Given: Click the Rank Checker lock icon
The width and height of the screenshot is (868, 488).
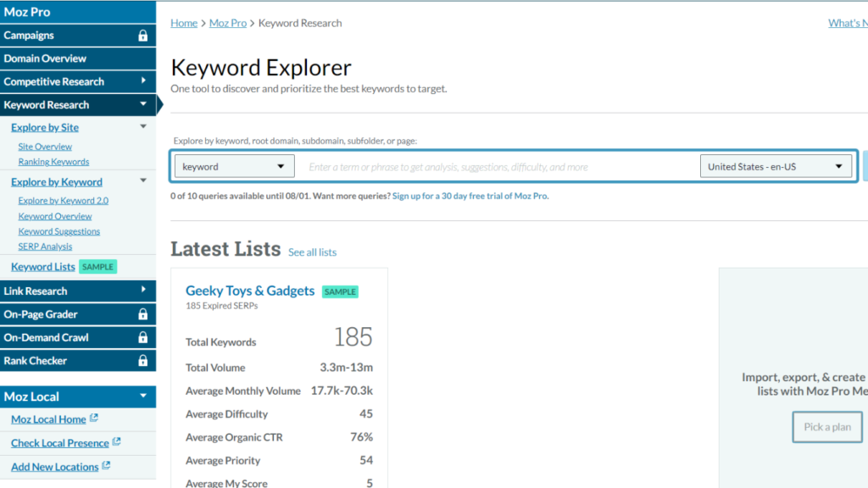Looking at the screenshot, I should (142, 361).
